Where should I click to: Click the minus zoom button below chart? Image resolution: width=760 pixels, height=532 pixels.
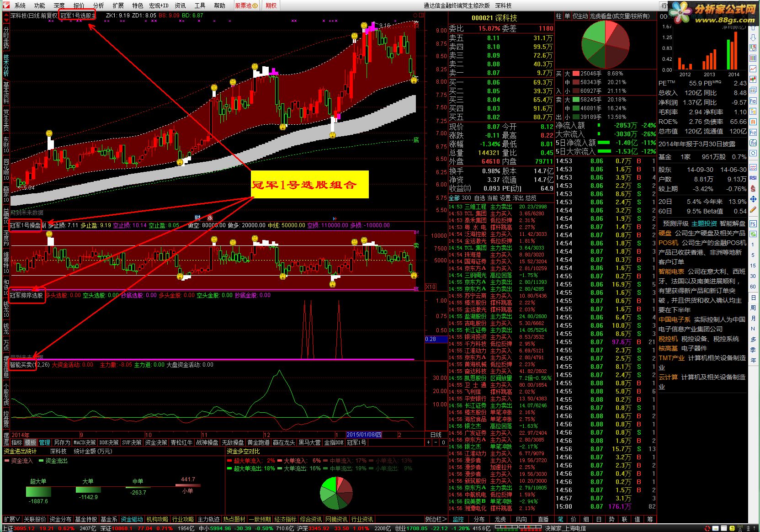436,442
